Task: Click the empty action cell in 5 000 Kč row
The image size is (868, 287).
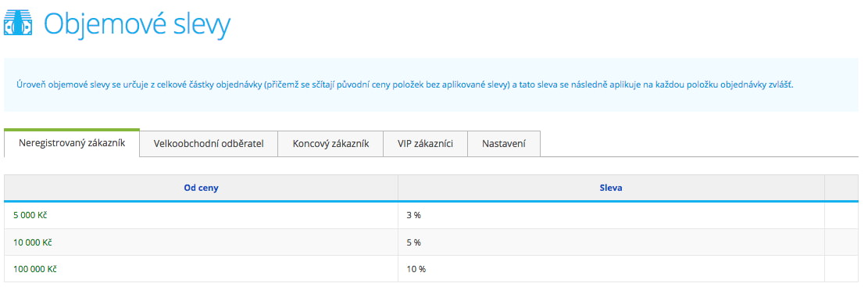Action: coord(841,215)
